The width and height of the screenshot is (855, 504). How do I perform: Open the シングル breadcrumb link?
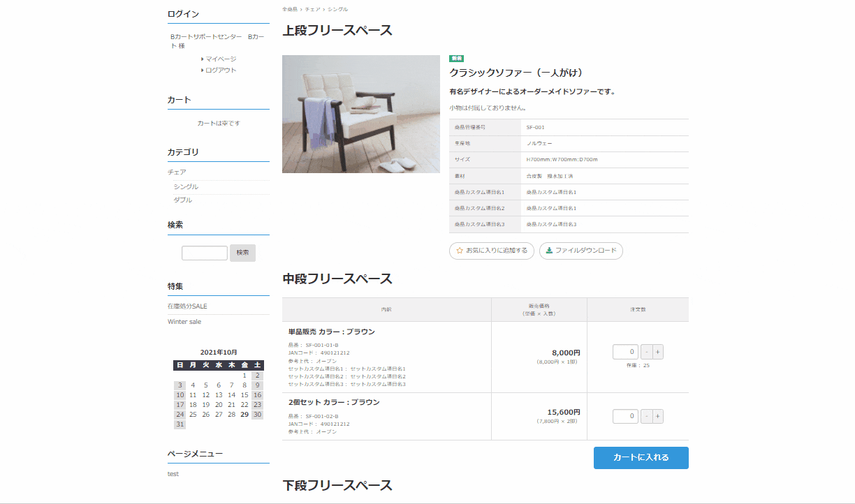click(x=337, y=9)
